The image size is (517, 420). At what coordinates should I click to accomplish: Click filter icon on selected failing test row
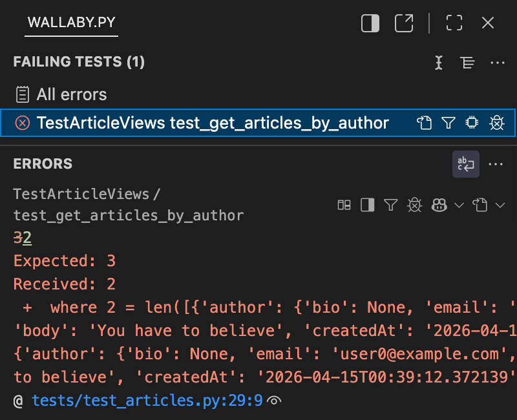(x=448, y=123)
